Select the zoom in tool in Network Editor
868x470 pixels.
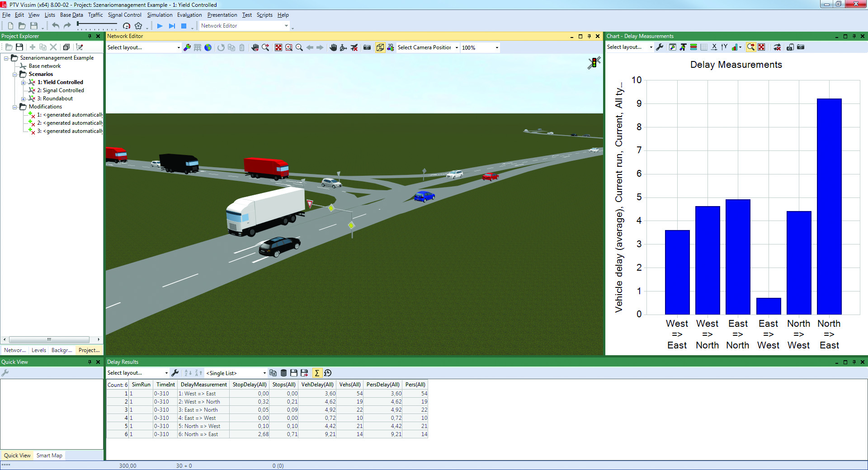[288, 47]
